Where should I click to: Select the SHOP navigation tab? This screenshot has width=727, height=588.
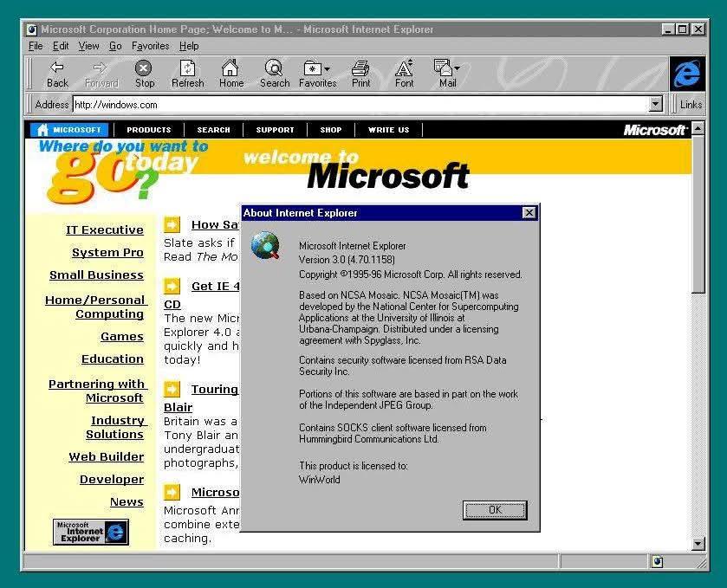click(x=331, y=130)
